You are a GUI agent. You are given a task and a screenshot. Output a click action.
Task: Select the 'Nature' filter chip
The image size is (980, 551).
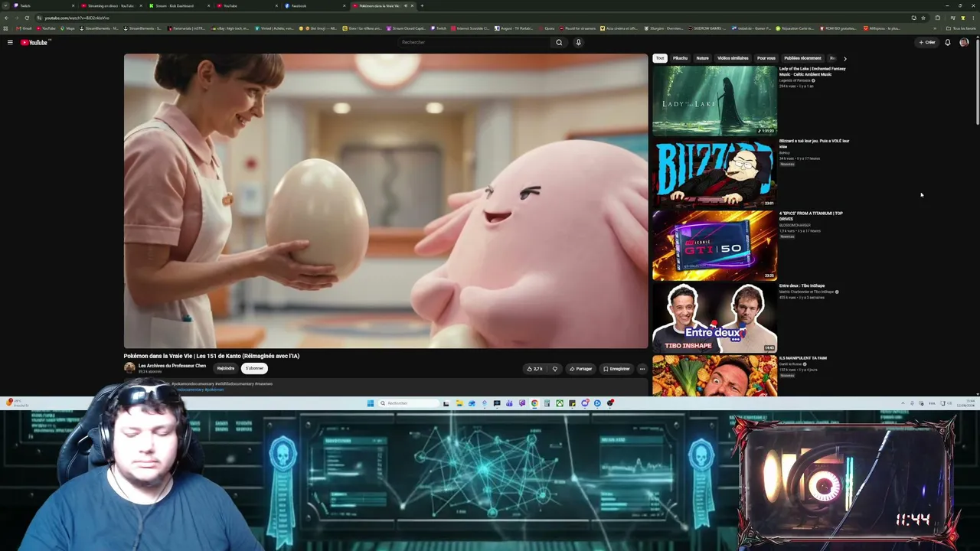702,58
